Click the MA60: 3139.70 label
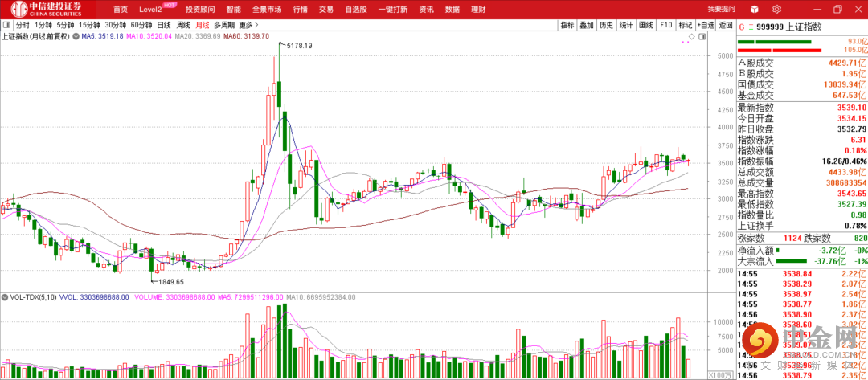The height and width of the screenshot is (380, 868). coord(246,36)
